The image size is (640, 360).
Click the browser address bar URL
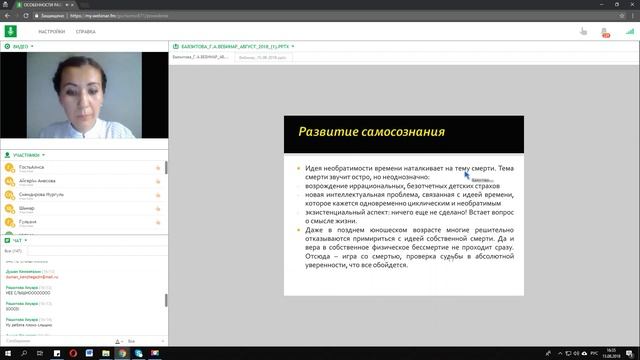(119, 16)
